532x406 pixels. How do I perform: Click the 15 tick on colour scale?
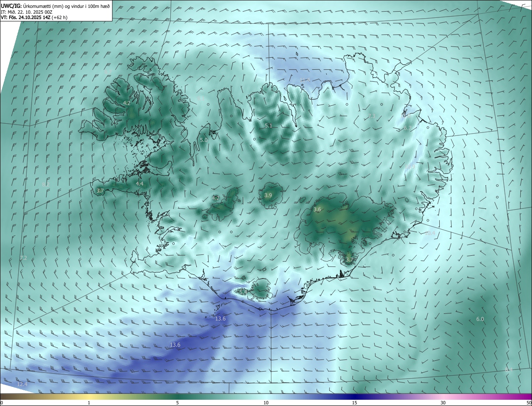pos(355,403)
